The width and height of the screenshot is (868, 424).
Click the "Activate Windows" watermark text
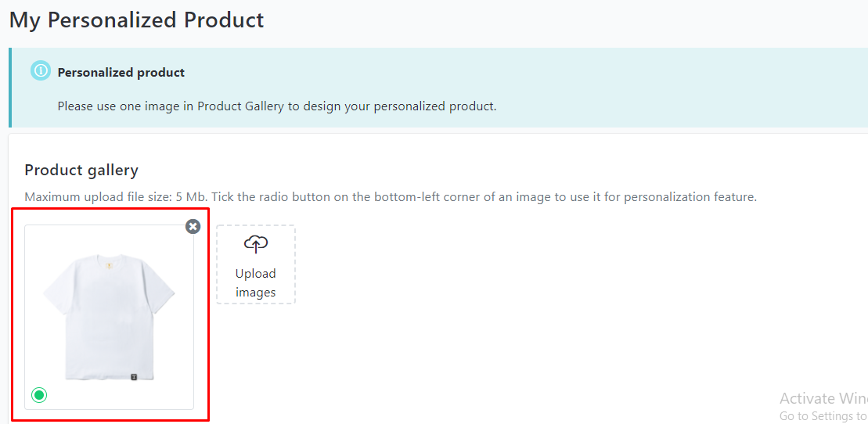823,398
